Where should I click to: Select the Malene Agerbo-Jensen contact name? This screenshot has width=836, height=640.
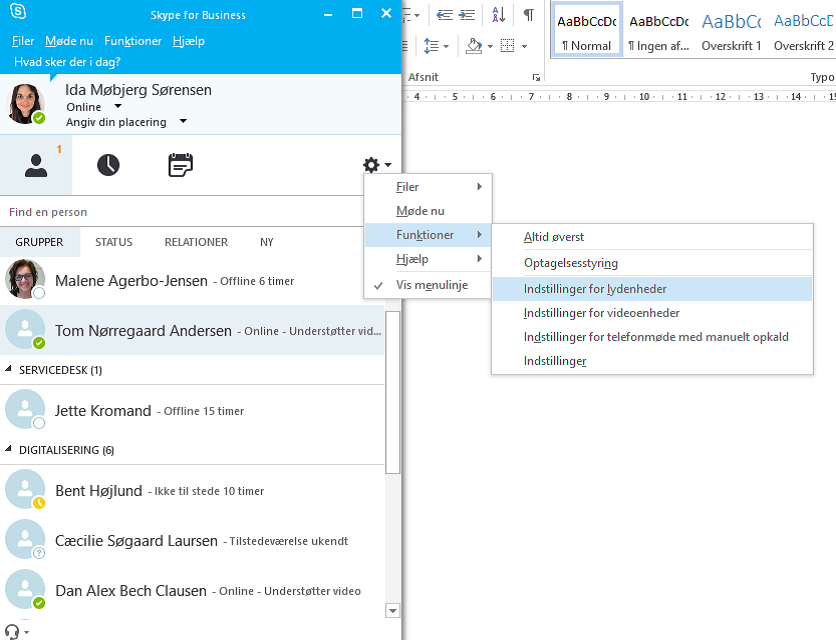[x=131, y=281]
